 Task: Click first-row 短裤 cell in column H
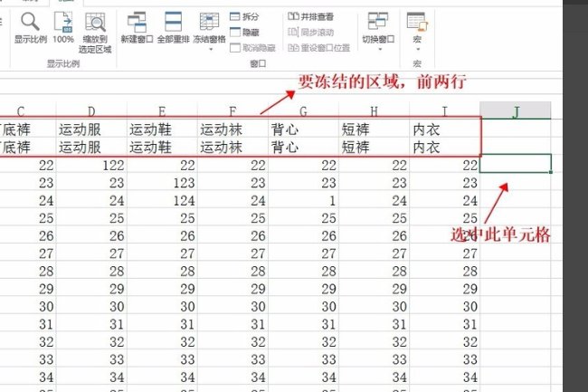click(x=374, y=129)
